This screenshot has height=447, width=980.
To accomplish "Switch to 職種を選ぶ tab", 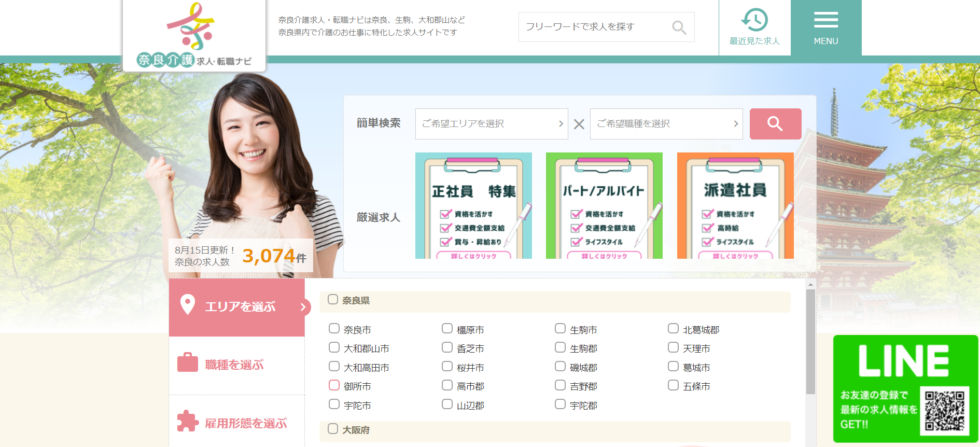I will tap(234, 365).
